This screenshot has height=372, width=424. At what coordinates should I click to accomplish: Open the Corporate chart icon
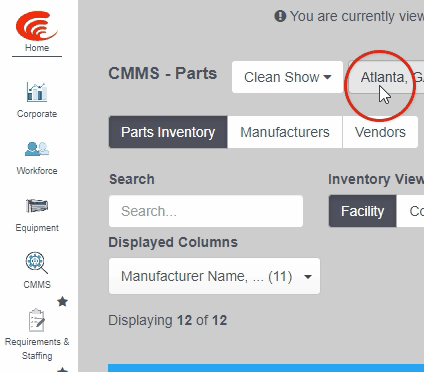pos(37,92)
